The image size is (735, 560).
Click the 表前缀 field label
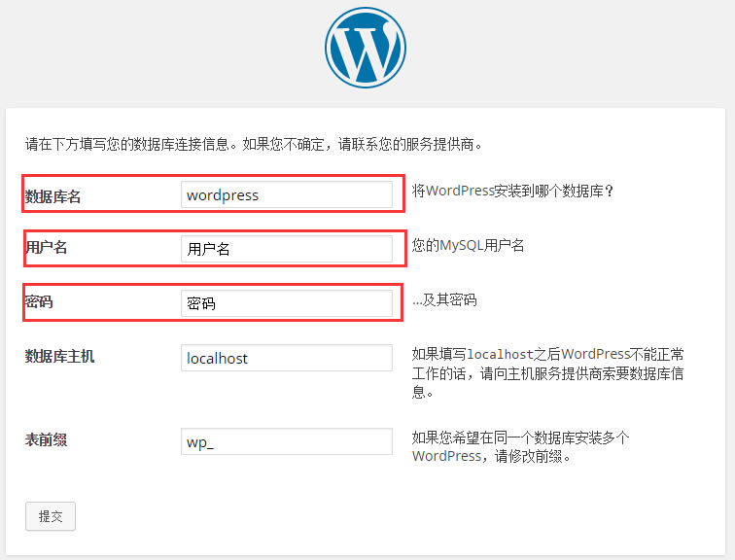46,439
